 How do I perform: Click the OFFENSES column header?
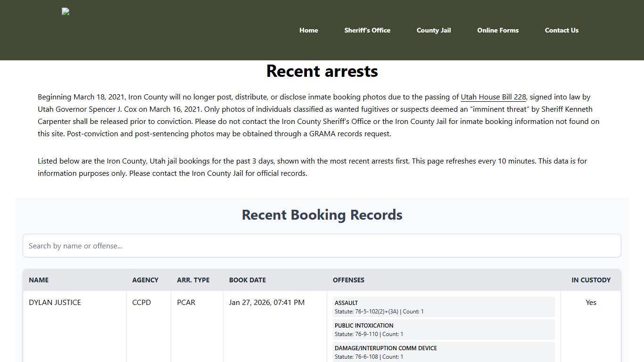click(348, 280)
